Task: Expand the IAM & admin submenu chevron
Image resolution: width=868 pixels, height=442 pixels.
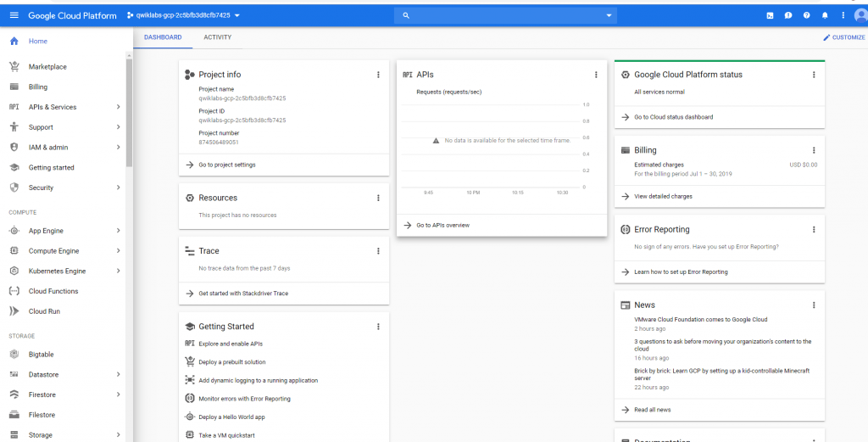Action: [118, 148]
